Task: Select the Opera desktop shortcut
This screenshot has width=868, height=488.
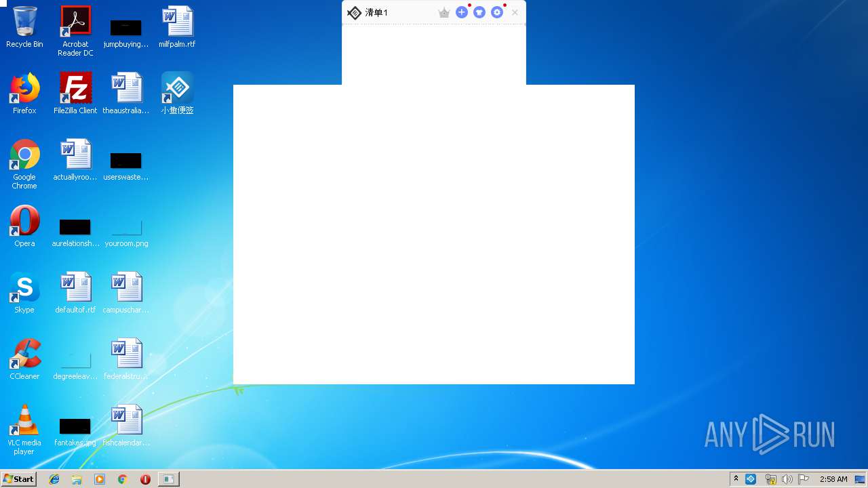Action: click(x=24, y=226)
